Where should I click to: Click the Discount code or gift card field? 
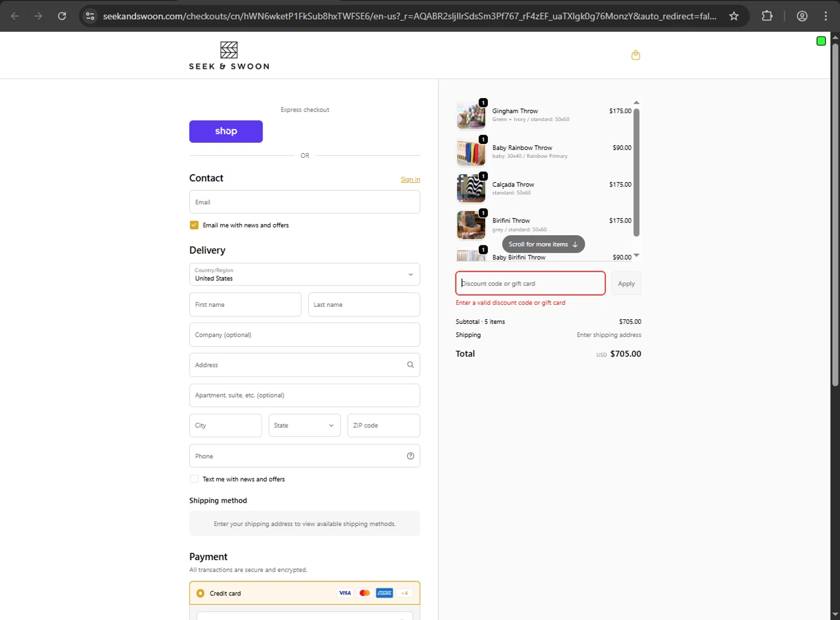(x=530, y=283)
